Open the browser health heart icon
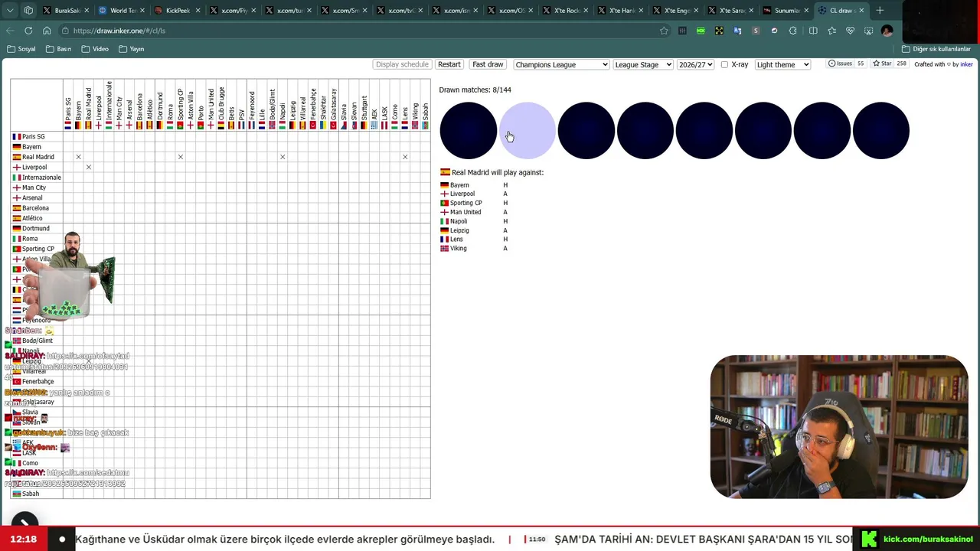Viewport: 980px width, 551px height. click(x=850, y=31)
